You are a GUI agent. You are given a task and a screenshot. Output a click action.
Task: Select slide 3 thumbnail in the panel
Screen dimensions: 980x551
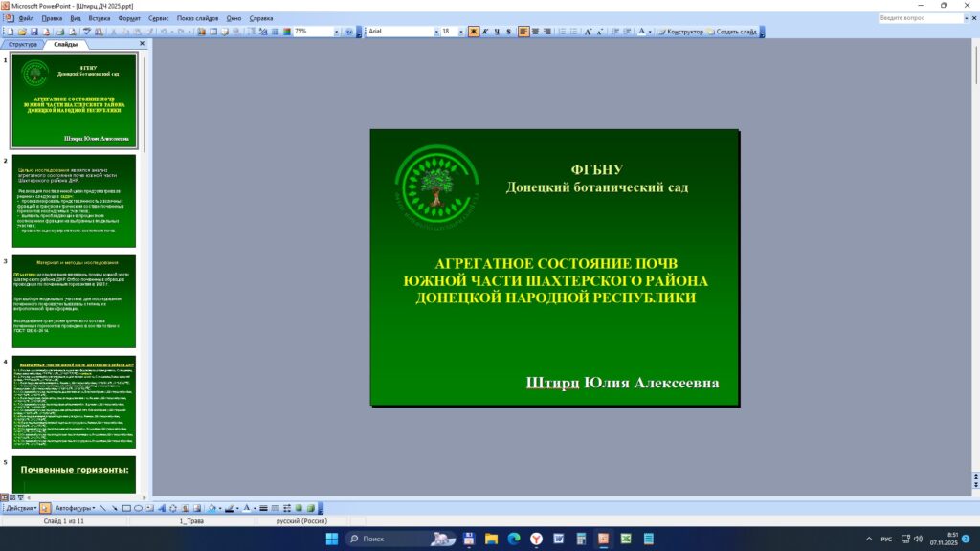[x=74, y=301]
